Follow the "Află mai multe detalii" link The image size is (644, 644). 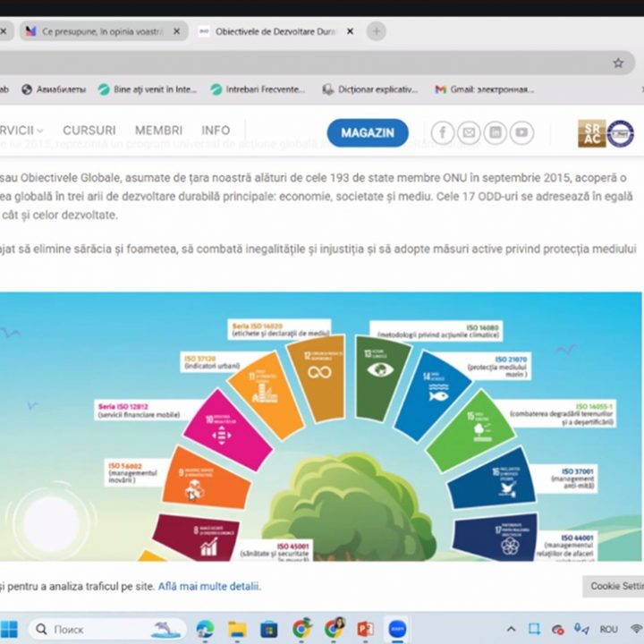point(209,586)
